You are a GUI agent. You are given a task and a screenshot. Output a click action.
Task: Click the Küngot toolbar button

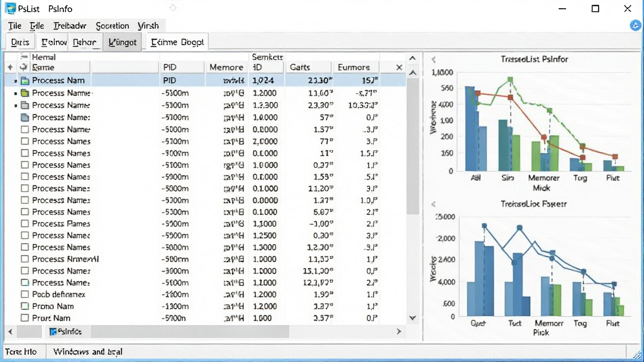123,42
